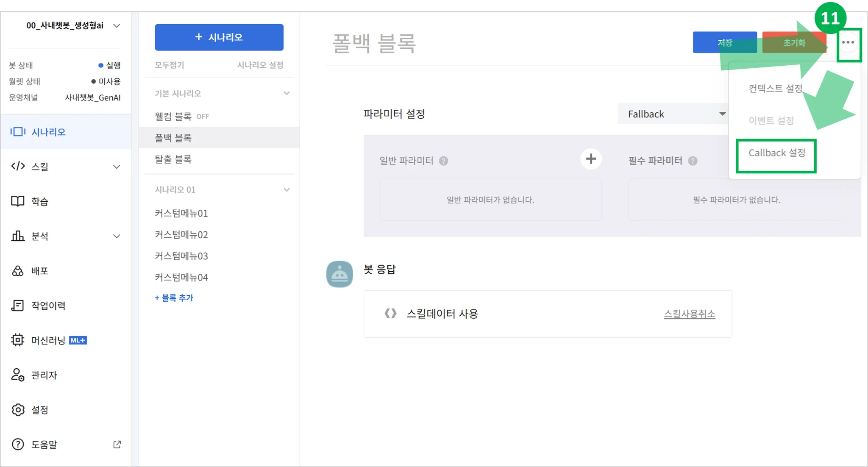Image resolution: width=868 pixels, height=467 pixels.
Task: Collapse the 시나리오 01 section
Action: point(287,189)
